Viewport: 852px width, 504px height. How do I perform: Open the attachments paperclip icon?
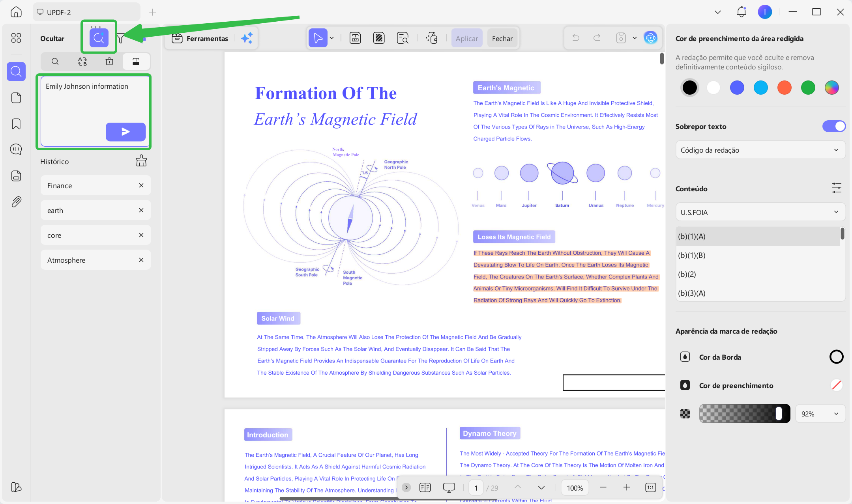pyautogui.click(x=16, y=202)
